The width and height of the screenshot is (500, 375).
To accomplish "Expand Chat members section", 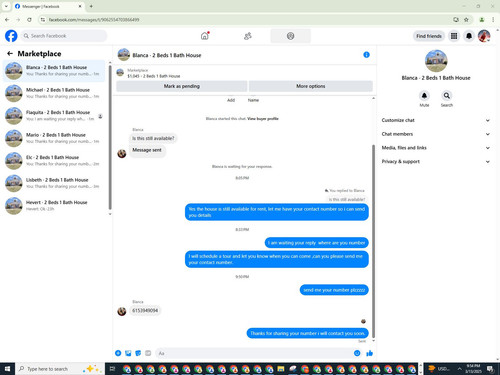I will (436, 134).
